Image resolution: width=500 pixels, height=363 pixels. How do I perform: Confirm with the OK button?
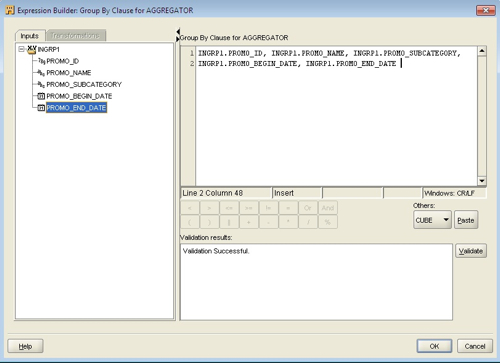[x=434, y=346]
